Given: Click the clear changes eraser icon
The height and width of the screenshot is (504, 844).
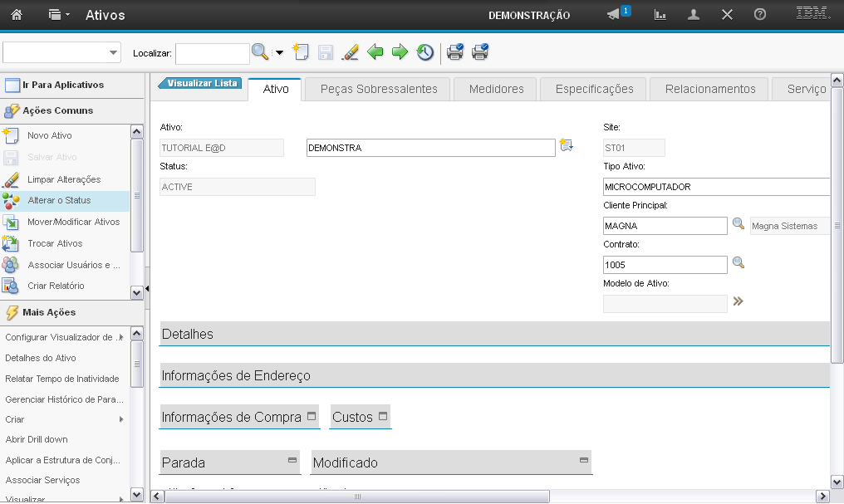Looking at the screenshot, I should tap(350, 52).
